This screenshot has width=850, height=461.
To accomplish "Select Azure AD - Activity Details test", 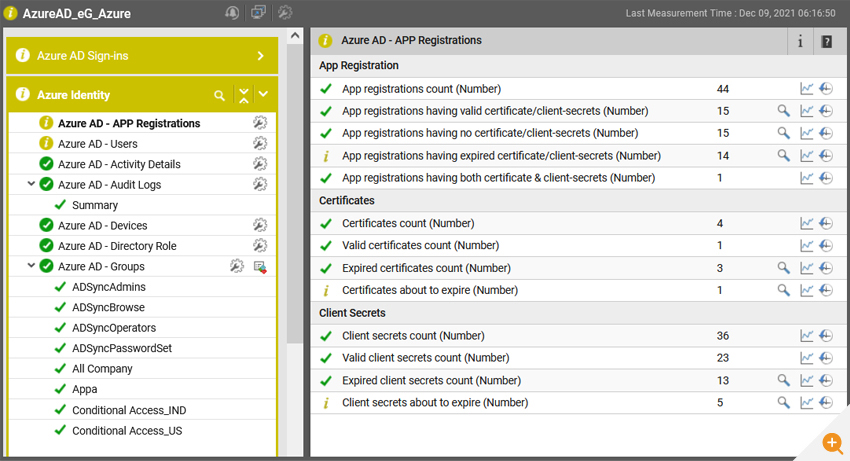I will click(x=119, y=164).
